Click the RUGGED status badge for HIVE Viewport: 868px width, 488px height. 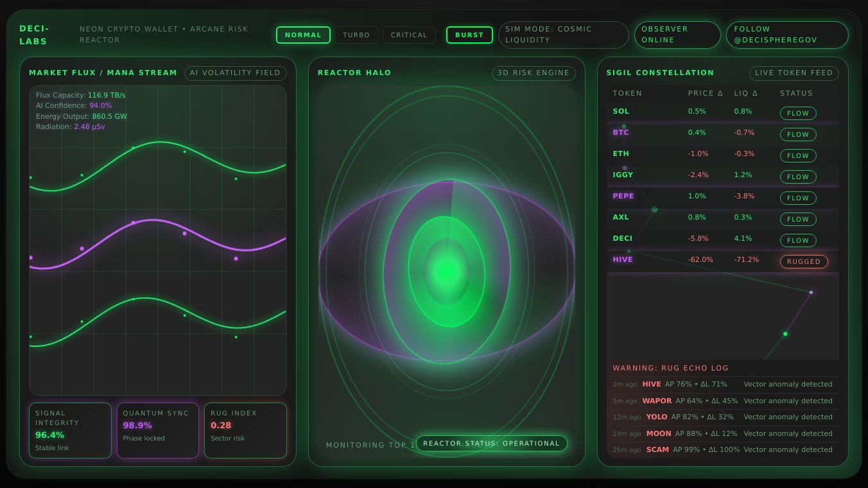click(803, 261)
